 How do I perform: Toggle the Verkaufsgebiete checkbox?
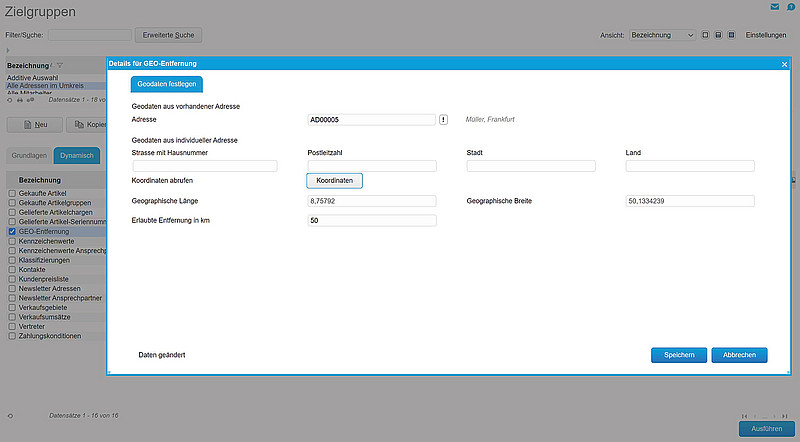coord(12,308)
